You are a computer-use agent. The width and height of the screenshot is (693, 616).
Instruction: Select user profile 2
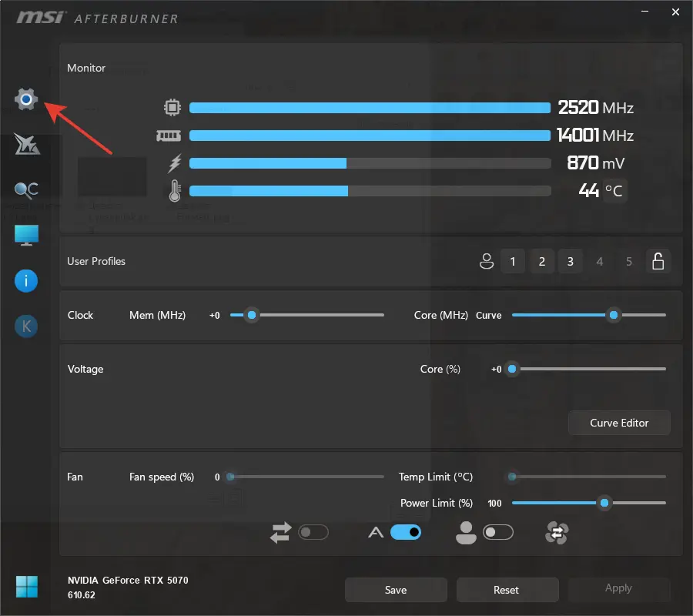click(542, 261)
